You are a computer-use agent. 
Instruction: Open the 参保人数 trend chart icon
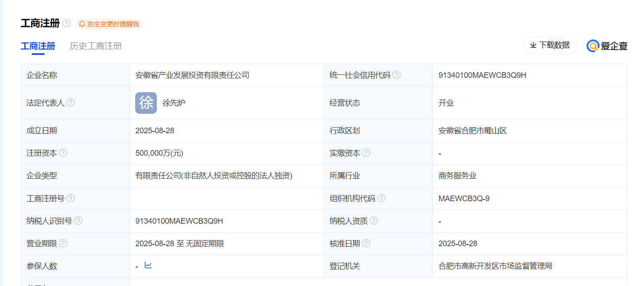[x=148, y=265]
